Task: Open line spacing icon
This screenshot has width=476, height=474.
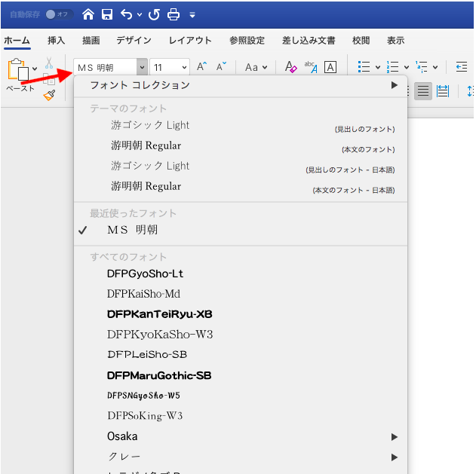Action: (x=470, y=90)
